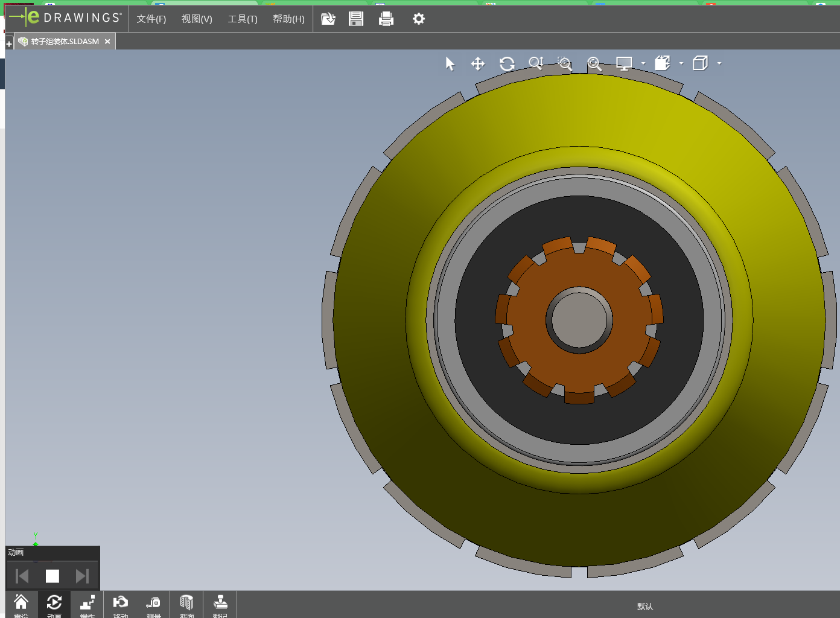840x618 pixels.
Task: Expand the monitor display settings dropdown arrow
Action: (x=643, y=63)
